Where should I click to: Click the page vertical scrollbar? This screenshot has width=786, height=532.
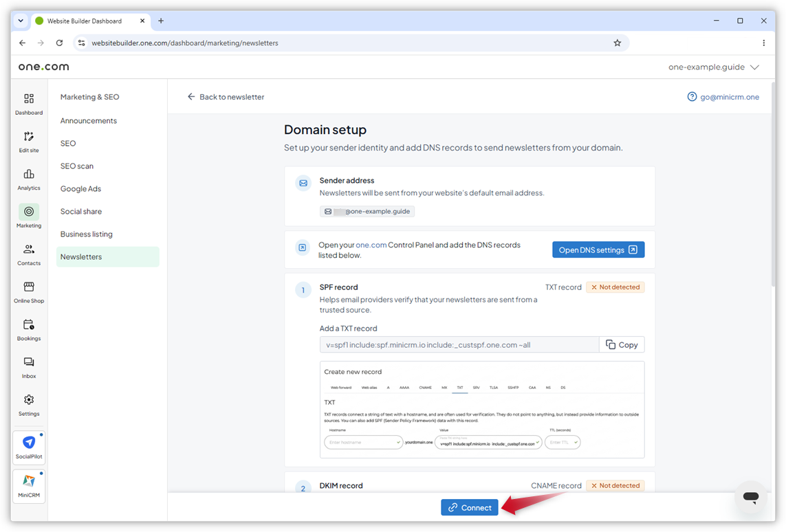click(772, 186)
